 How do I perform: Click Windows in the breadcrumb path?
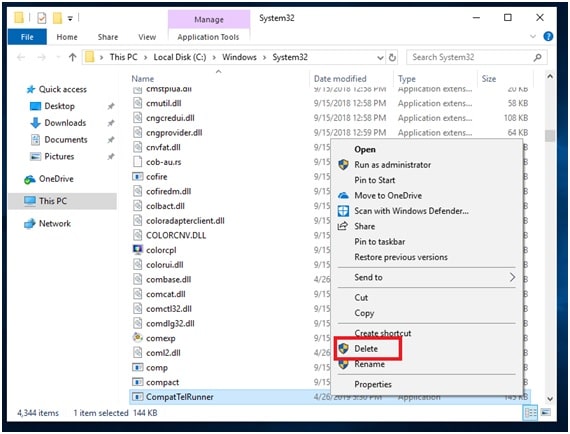coord(239,57)
